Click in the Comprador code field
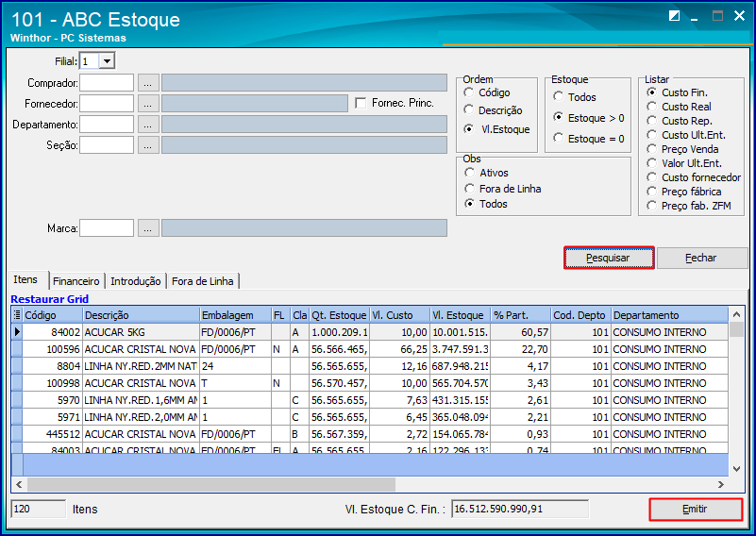This screenshot has height=536, width=756. (x=107, y=83)
